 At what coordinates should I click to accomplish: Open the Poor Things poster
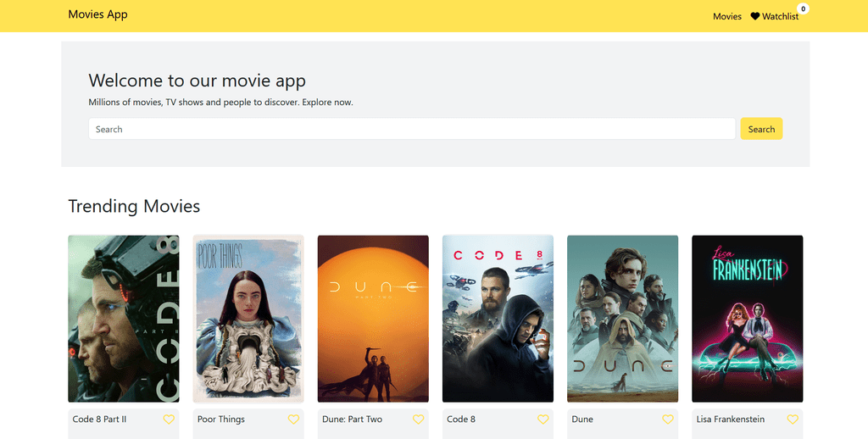coord(248,319)
